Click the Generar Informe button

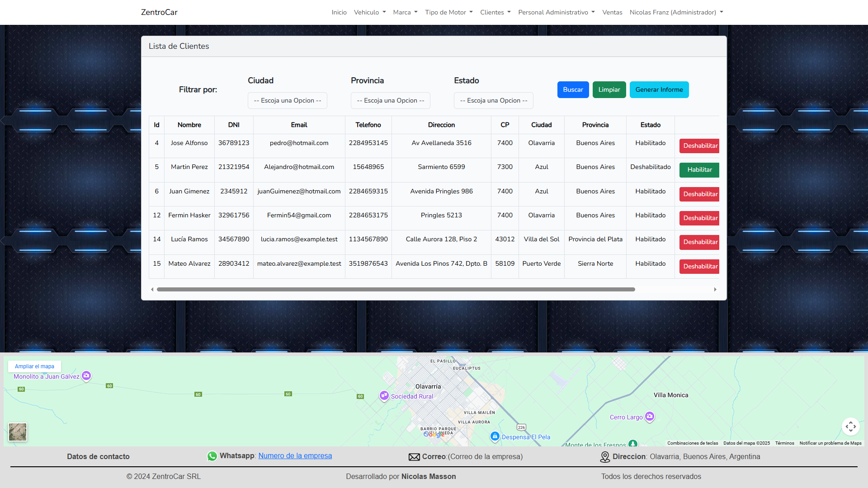[x=659, y=90]
